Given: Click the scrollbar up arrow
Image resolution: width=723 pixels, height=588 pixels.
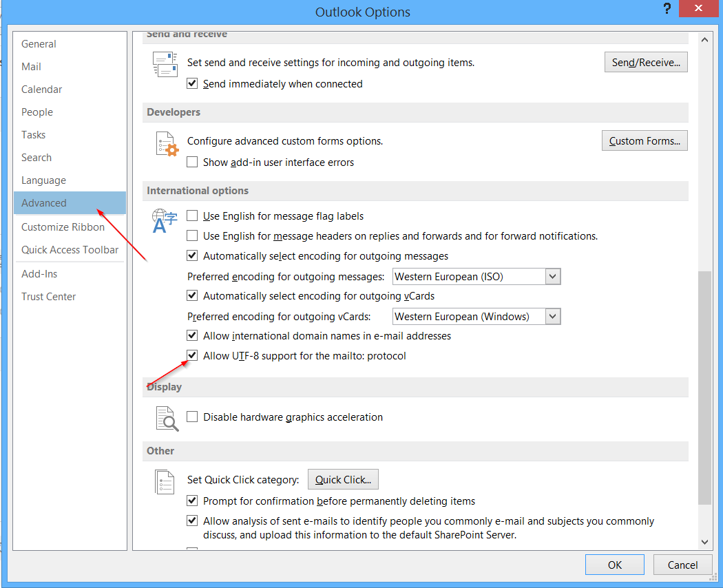Looking at the screenshot, I should pyautogui.click(x=704, y=41).
